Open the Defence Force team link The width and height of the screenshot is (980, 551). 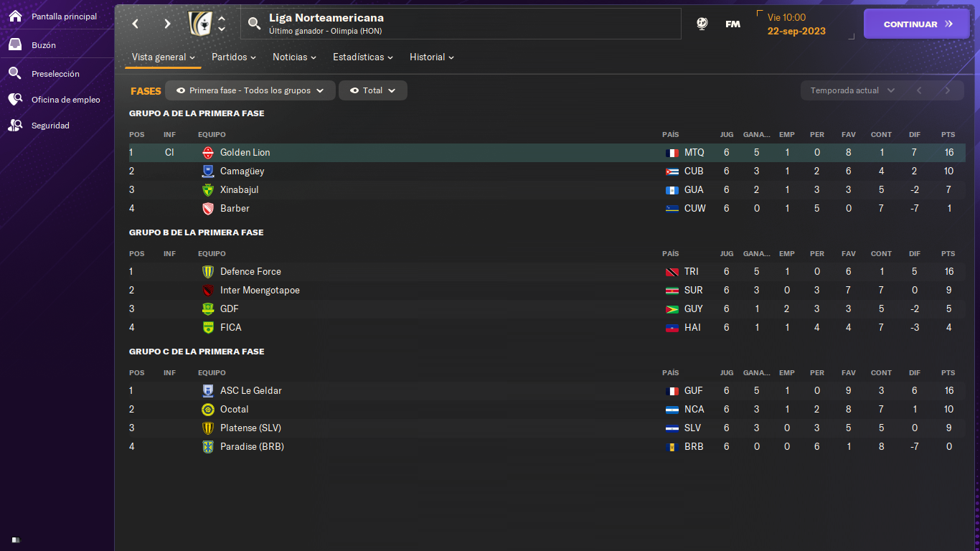click(x=250, y=271)
